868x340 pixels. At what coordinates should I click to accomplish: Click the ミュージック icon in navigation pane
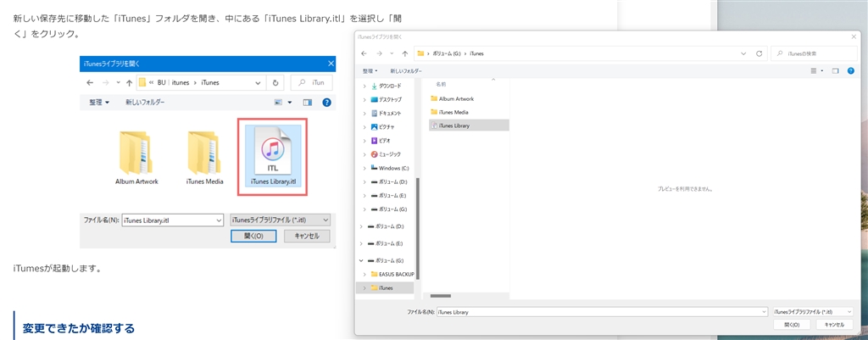pos(374,154)
